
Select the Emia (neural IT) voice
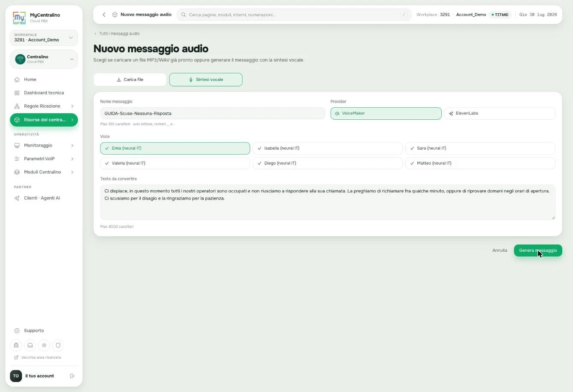pos(175,148)
